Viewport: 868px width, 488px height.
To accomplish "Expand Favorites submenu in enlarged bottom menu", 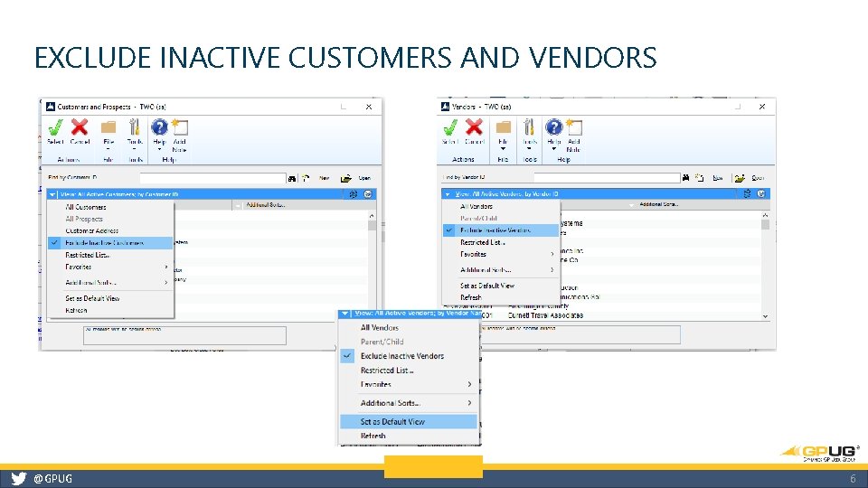I will click(409, 385).
